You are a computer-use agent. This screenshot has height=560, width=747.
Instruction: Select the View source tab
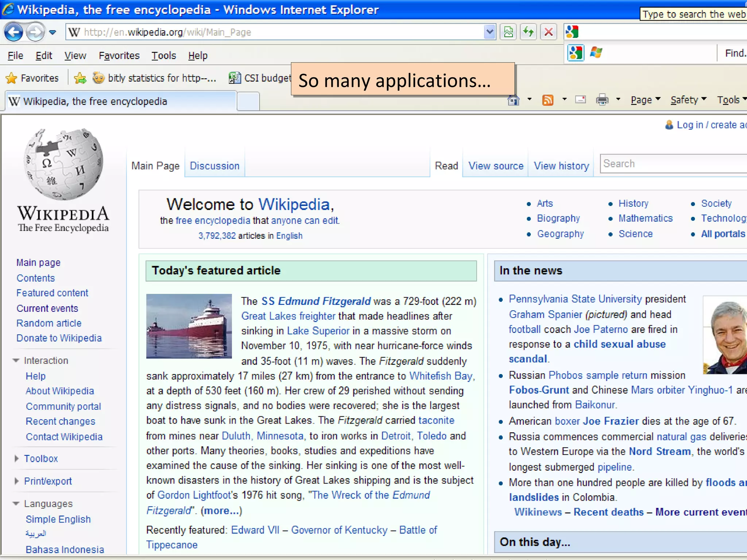pyautogui.click(x=496, y=166)
